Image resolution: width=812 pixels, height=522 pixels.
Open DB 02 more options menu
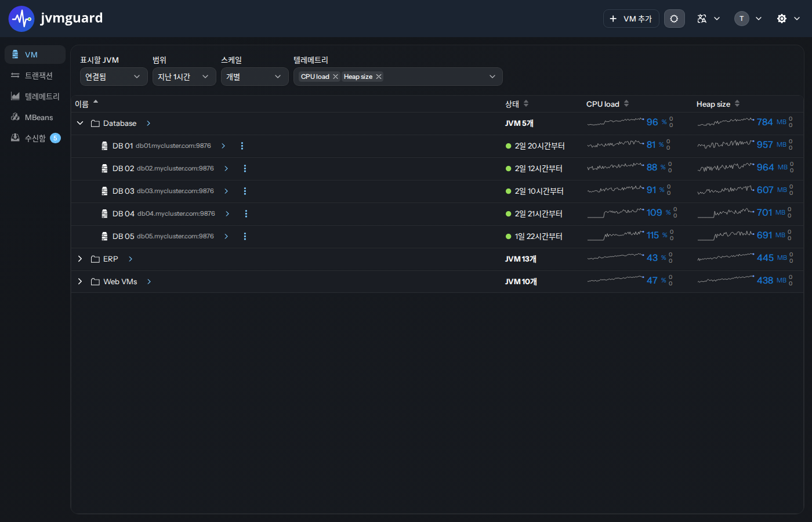click(245, 169)
